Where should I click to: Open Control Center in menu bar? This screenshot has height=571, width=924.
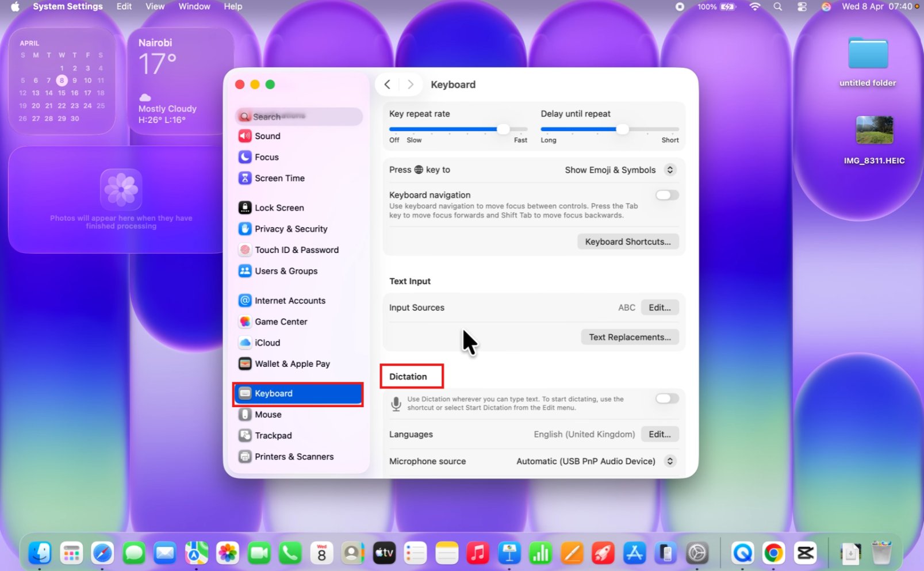click(802, 6)
